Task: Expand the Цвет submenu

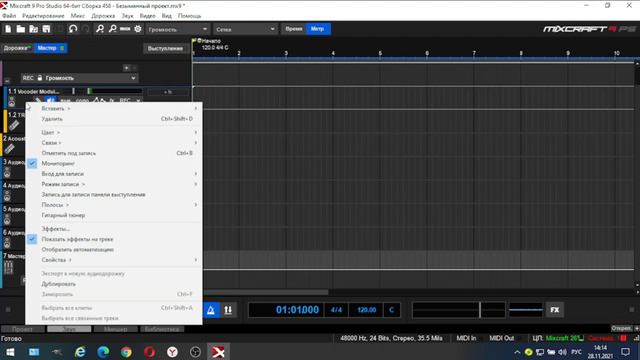Action: pos(114,133)
